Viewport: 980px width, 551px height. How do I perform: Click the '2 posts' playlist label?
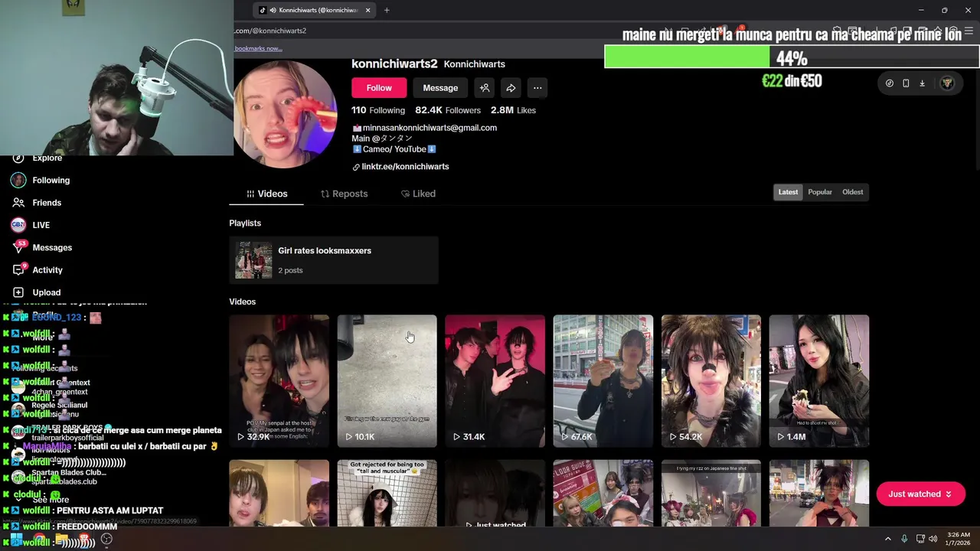(x=290, y=270)
